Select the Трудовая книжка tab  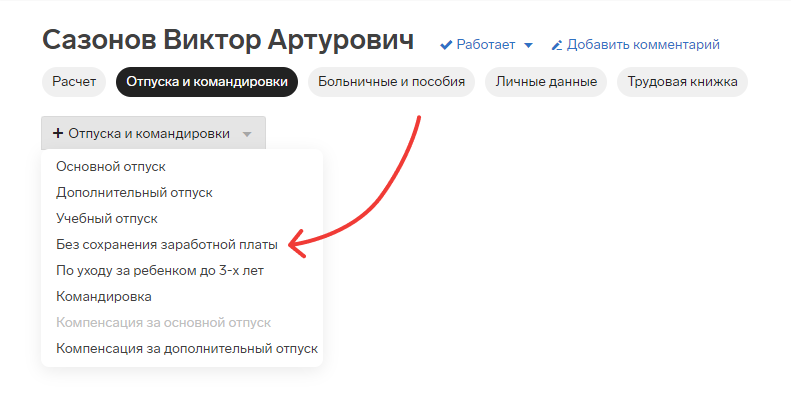682,82
